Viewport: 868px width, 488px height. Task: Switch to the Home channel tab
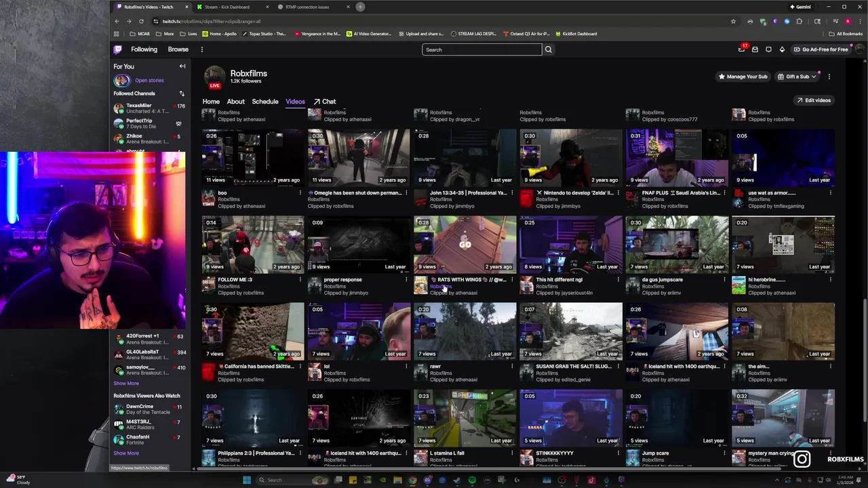[x=211, y=102]
